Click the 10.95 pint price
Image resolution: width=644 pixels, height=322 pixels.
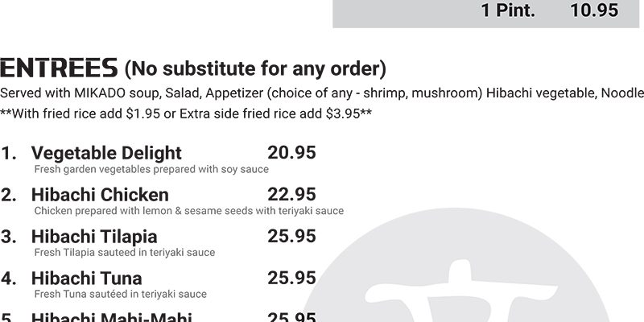click(594, 10)
